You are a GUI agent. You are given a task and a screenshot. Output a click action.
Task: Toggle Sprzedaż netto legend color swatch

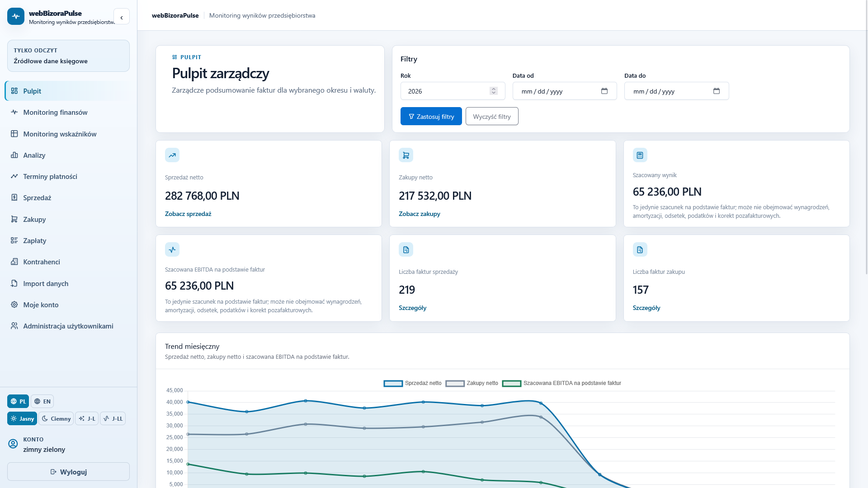pyautogui.click(x=393, y=383)
